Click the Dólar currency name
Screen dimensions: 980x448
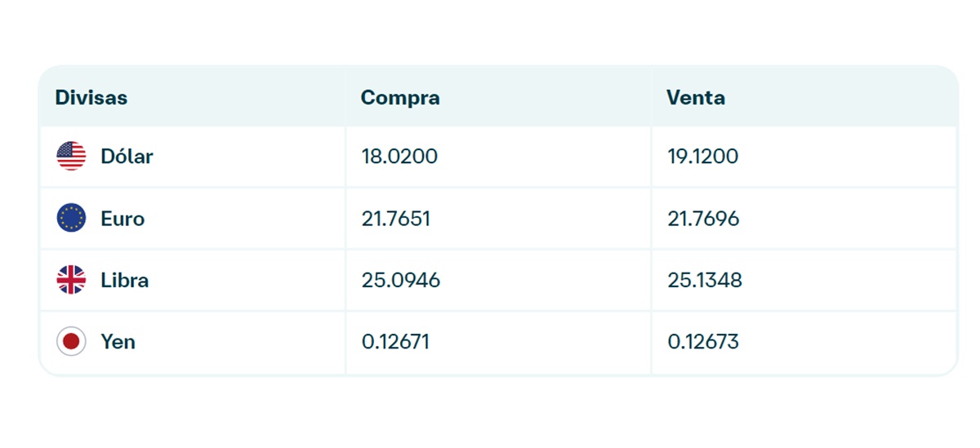tap(127, 156)
